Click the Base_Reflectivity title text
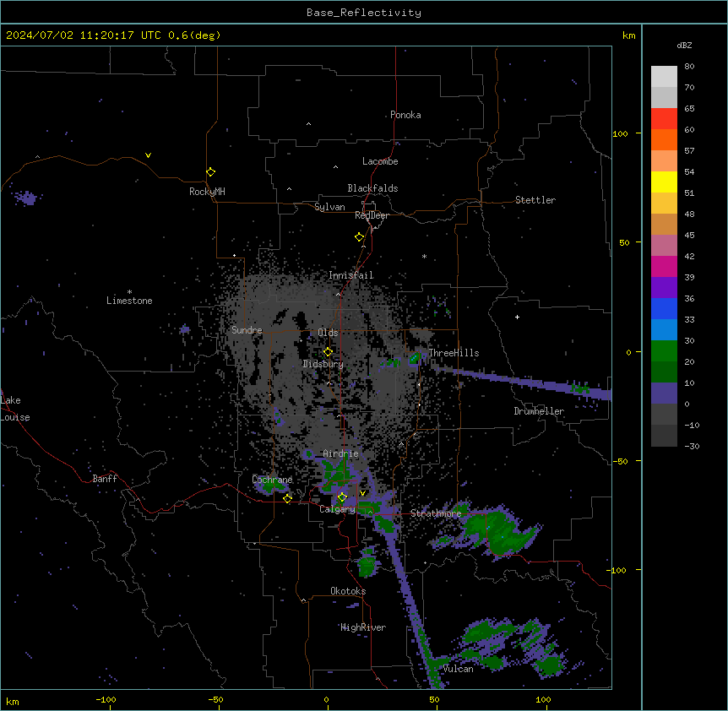This screenshot has height=711, width=728. tap(364, 13)
